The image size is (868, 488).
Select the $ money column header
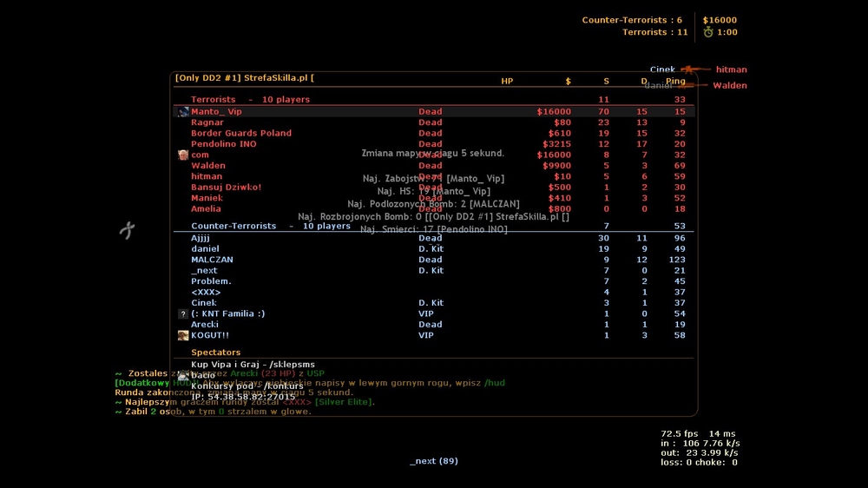point(568,81)
